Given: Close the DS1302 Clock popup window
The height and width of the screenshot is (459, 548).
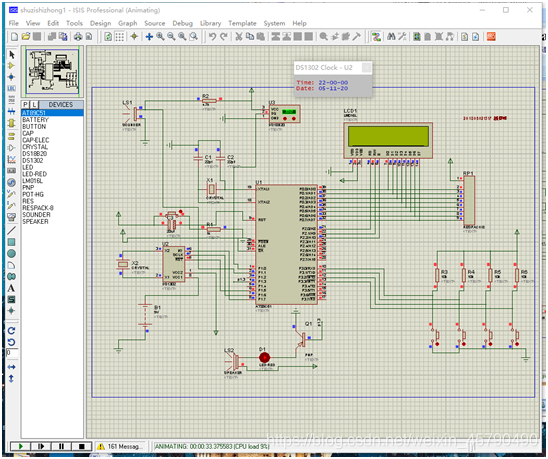Looking at the screenshot, I should click(366, 67).
